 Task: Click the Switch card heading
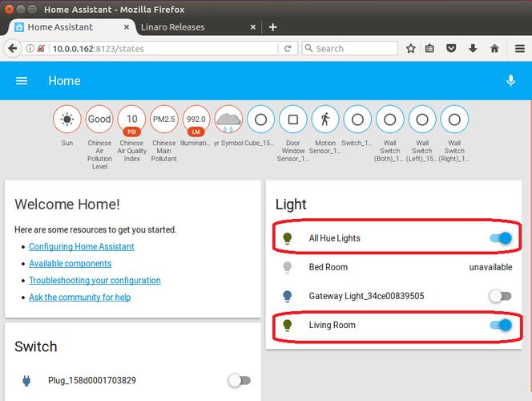pos(35,346)
